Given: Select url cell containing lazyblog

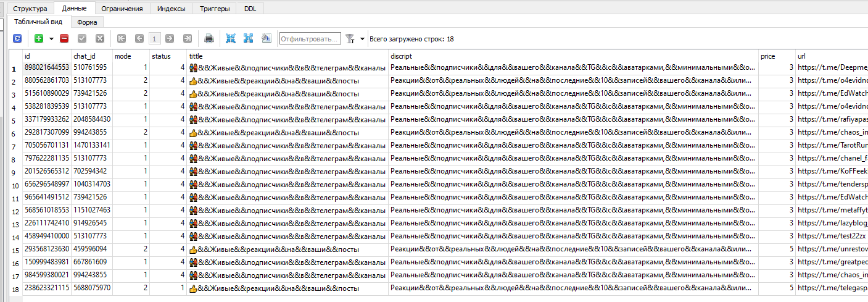Looking at the screenshot, I should [832, 223].
